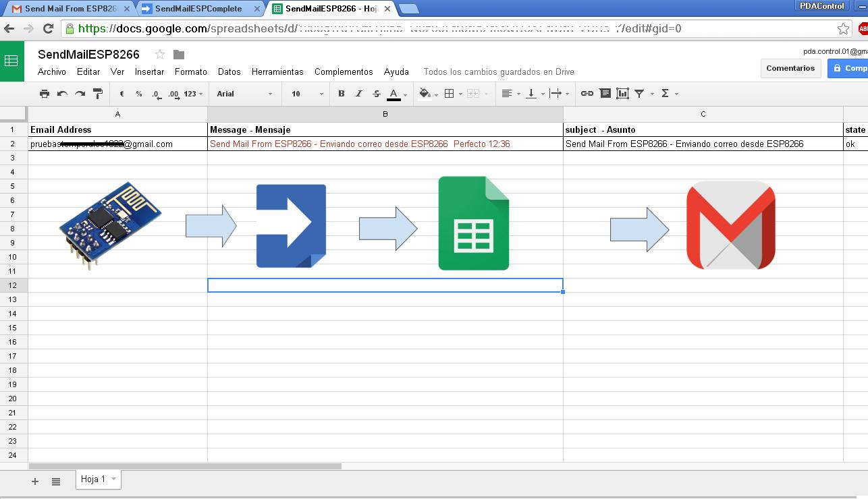Click 'Todos los cambios guardados en Drive'
This screenshot has height=499, width=868.
click(499, 71)
